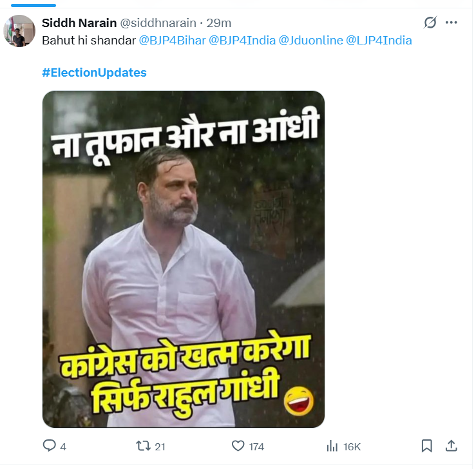The image size is (476, 469).
Task: Open view analytics bar chart icon
Action: pos(333,446)
